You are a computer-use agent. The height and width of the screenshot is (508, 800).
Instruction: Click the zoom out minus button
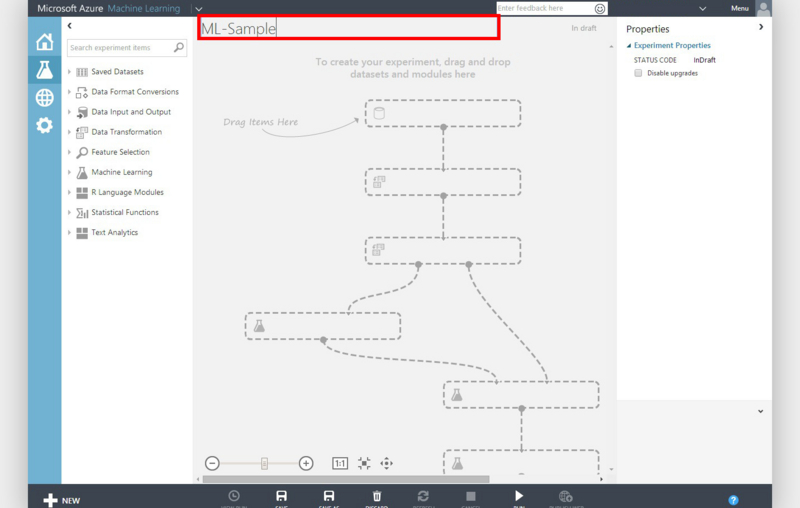click(x=212, y=463)
